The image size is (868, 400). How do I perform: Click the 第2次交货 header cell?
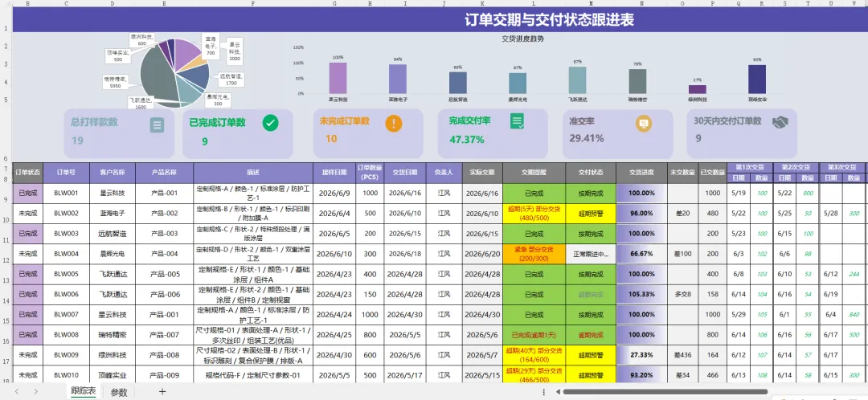[x=796, y=167]
